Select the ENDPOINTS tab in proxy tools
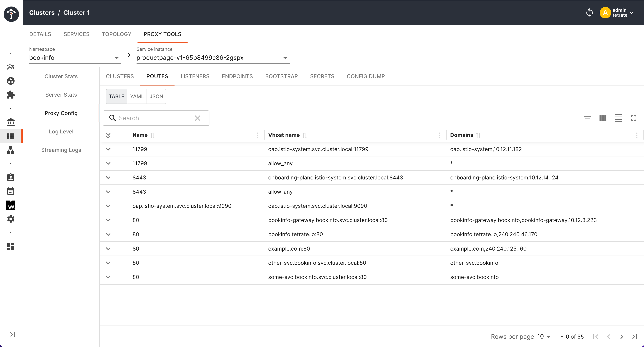This screenshot has height=347, width=644. (237, 76)
